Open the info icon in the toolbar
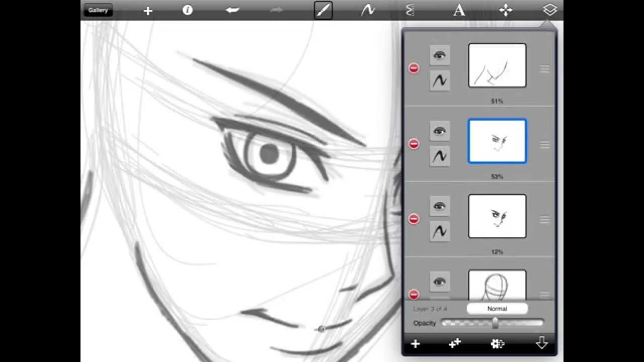This screenshot has height=362, width=644. coord(188,10)
